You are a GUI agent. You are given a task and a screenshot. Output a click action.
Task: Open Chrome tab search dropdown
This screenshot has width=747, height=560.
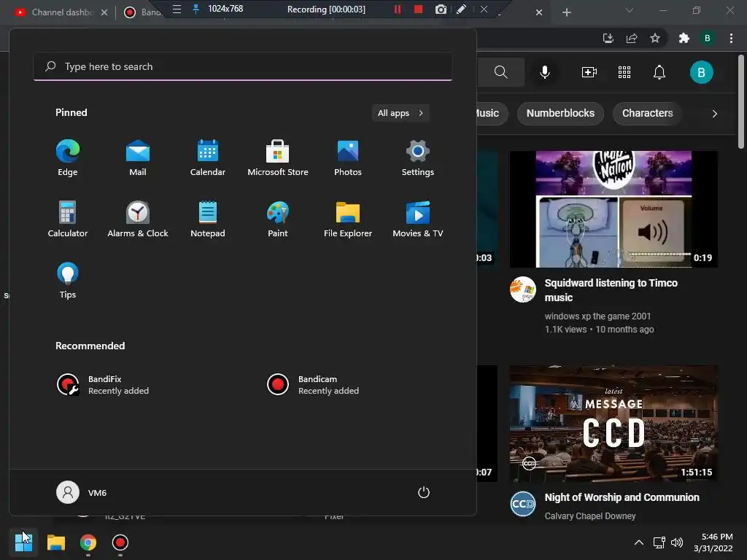pos(630,10)
